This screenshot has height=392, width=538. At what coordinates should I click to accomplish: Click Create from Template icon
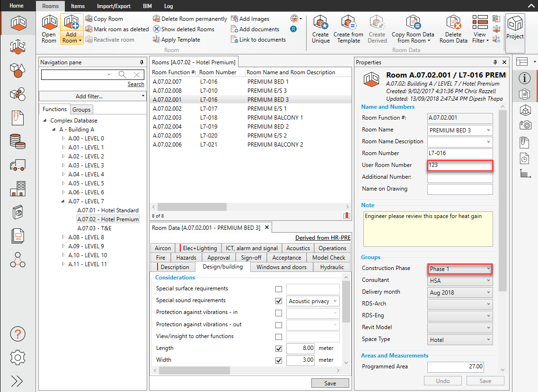348,23
